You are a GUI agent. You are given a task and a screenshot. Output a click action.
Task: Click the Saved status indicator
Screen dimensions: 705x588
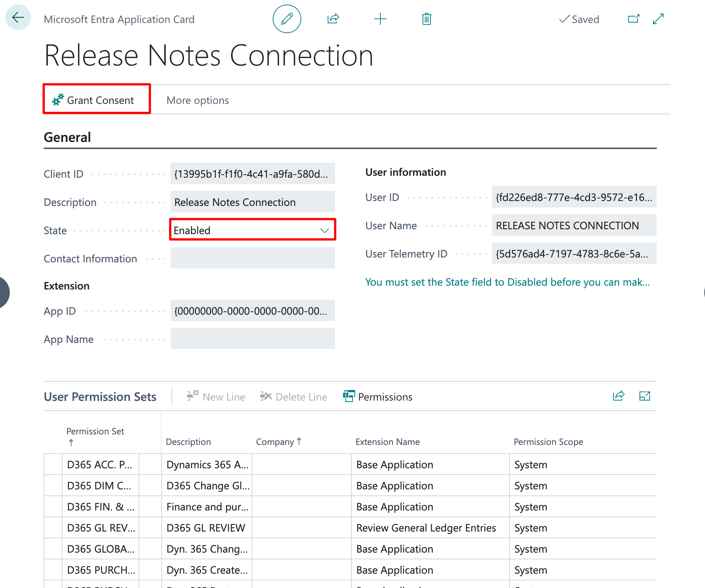[x=579, y=19]
